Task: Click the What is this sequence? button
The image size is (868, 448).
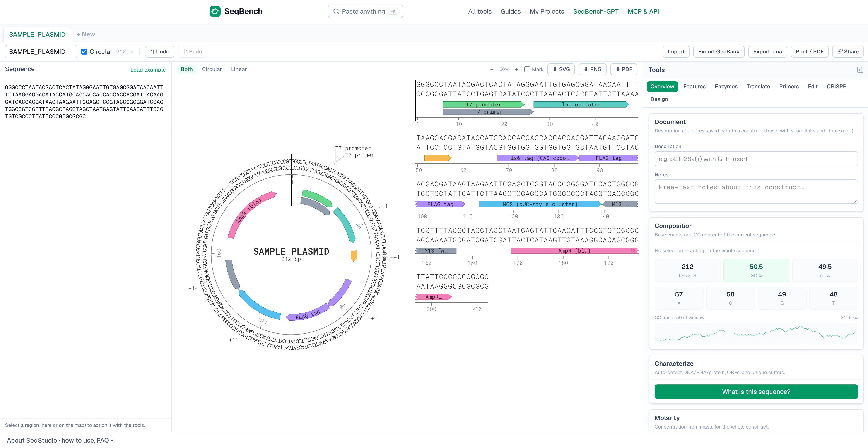Action: click(x=756, y=392)
